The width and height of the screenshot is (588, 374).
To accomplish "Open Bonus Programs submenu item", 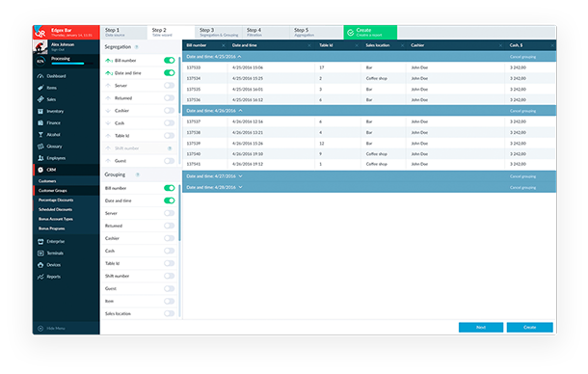I will coord(51,228).
